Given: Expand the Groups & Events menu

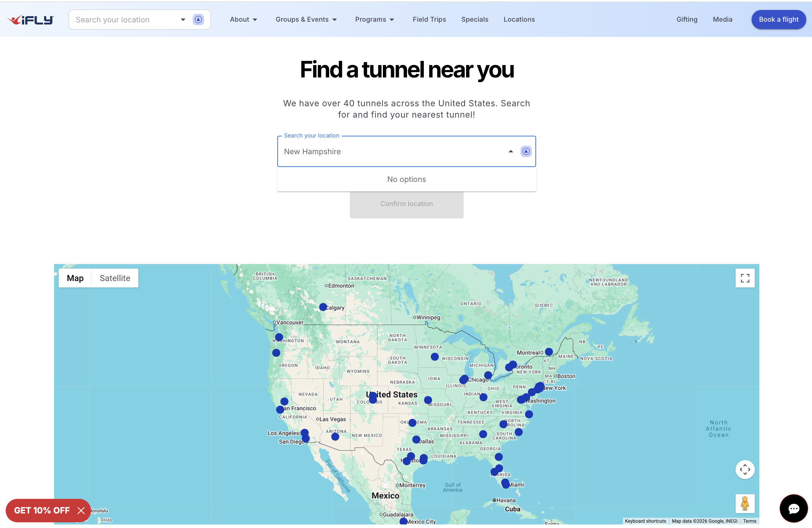Looking at the screenshot, I should pos(306,20).
